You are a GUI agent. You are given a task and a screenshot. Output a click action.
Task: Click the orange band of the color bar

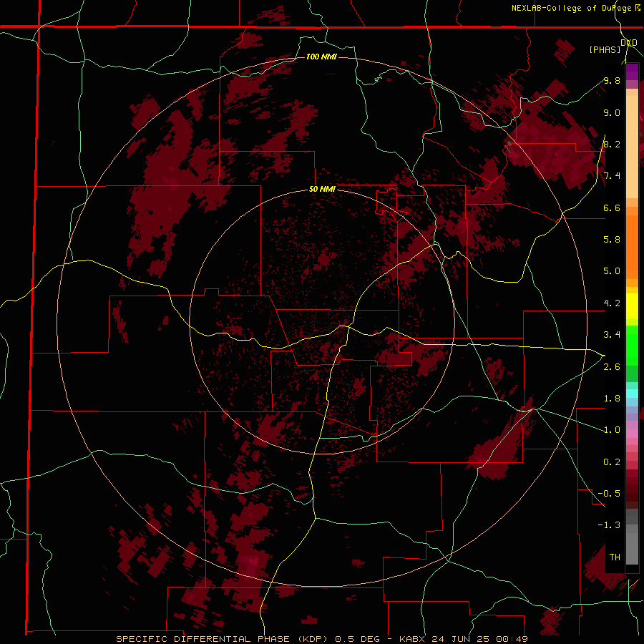[632, 243]
